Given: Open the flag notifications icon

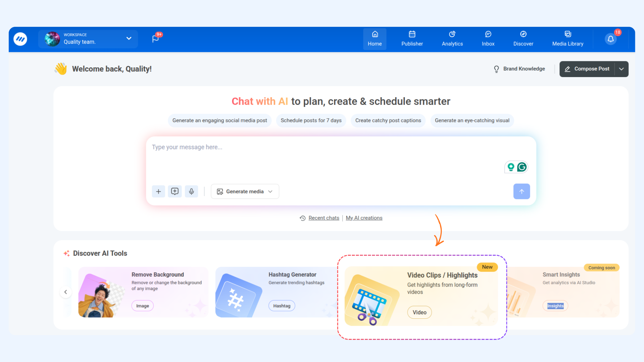Looking at the screenshot, I should [x=155, y=39].
